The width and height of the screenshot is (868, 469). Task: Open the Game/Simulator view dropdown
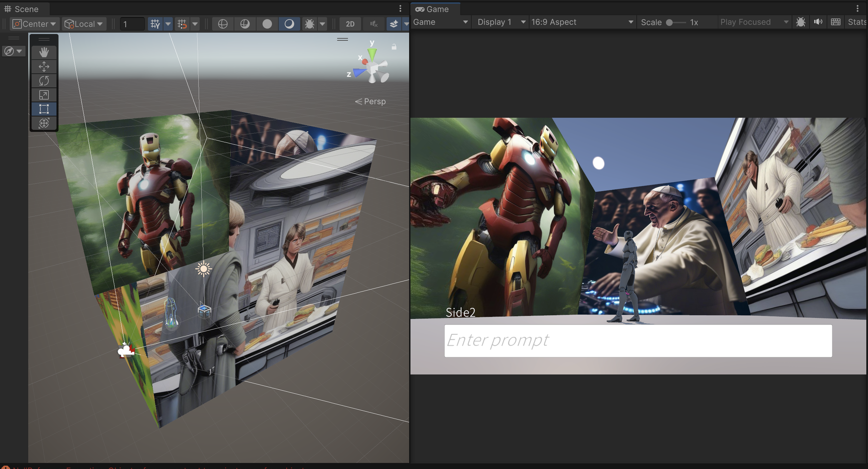click(440, 22)
